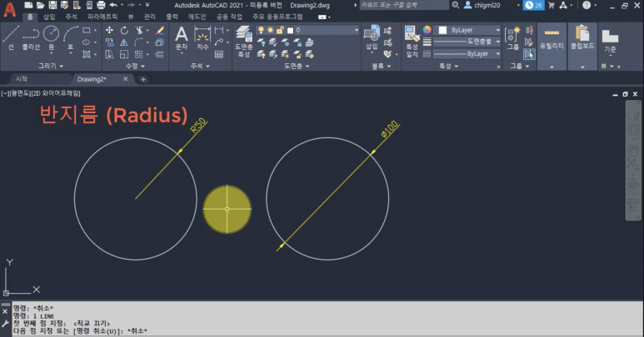Image resolution: width=644 pixels, height=337 pixels.
Task: Switch to the 관리 ribbon tab
Action: 150,17
